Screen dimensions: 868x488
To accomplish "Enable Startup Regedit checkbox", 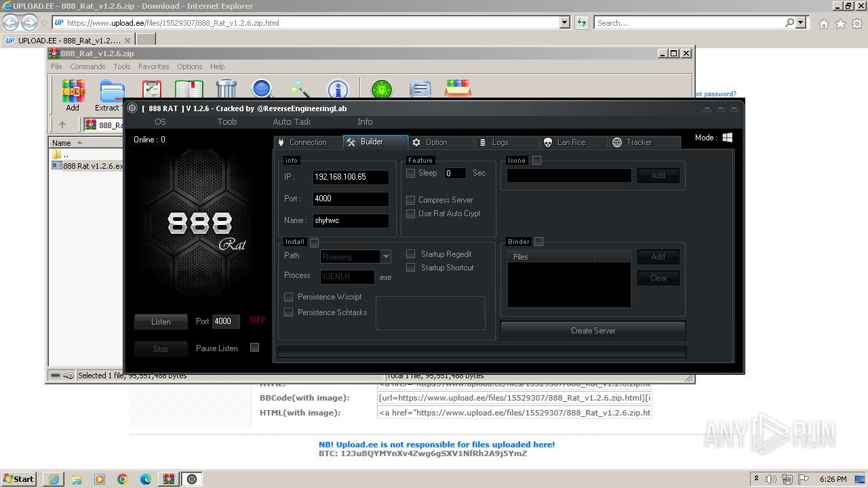I will pyautogui.click(x=410, y=253).
